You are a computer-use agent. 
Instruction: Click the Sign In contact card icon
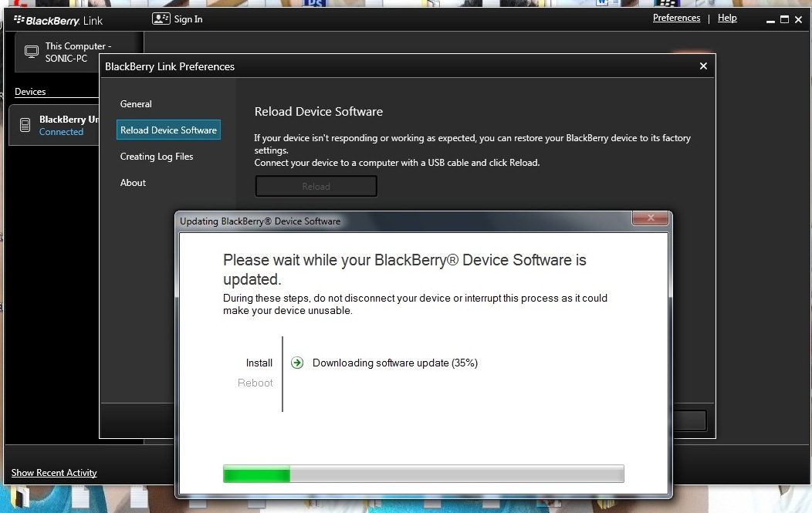(161, 19)
